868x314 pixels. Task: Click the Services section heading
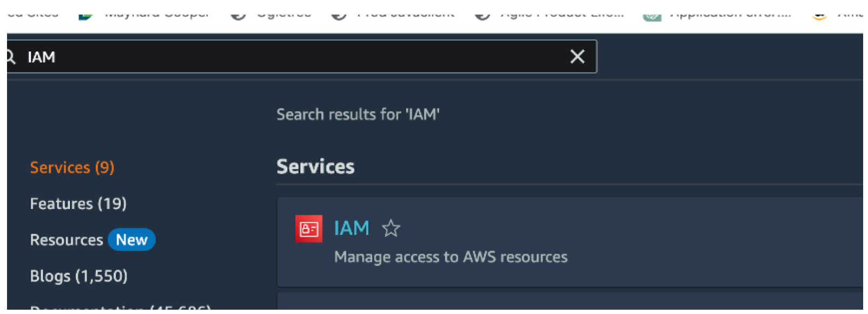pos(315,167)
